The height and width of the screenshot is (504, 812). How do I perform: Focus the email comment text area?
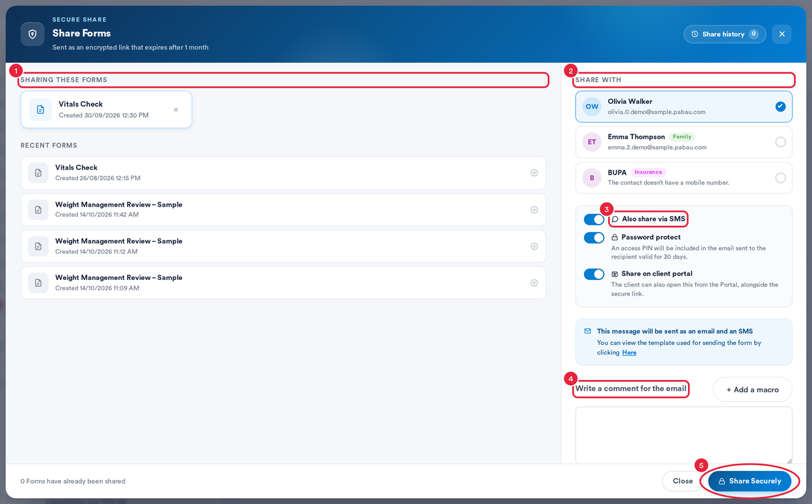[683, 435]
